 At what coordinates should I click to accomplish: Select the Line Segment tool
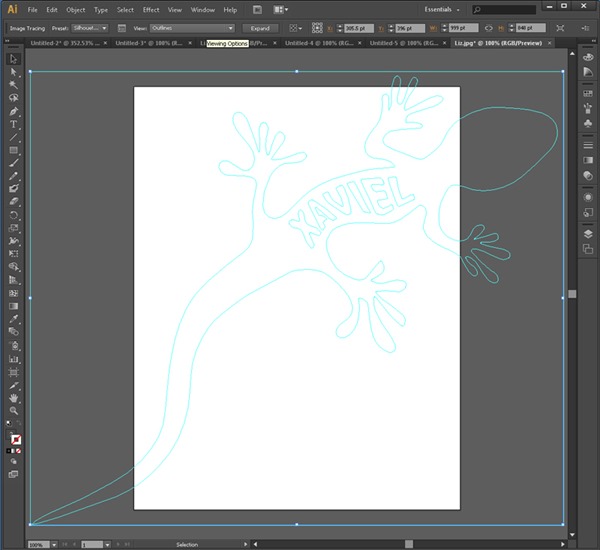click(x=13, y=137)
